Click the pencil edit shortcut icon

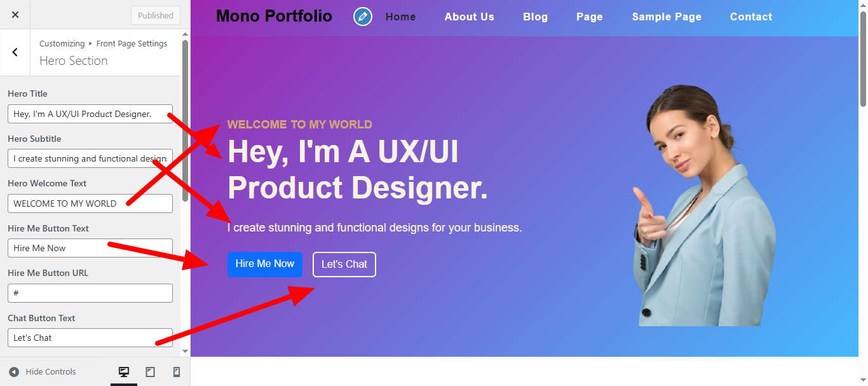[363, 17]
